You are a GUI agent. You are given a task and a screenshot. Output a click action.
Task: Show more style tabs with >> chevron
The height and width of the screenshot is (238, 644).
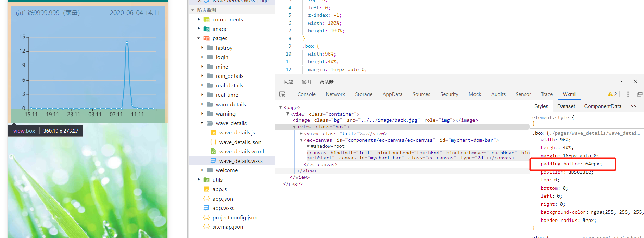point(633,106)
